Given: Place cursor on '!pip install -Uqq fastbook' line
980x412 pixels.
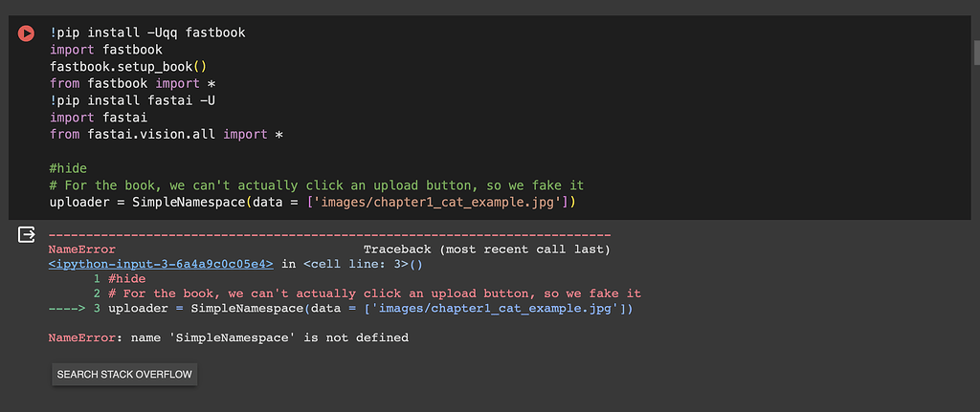Looking at the screenshot, I should pos(147,33).
